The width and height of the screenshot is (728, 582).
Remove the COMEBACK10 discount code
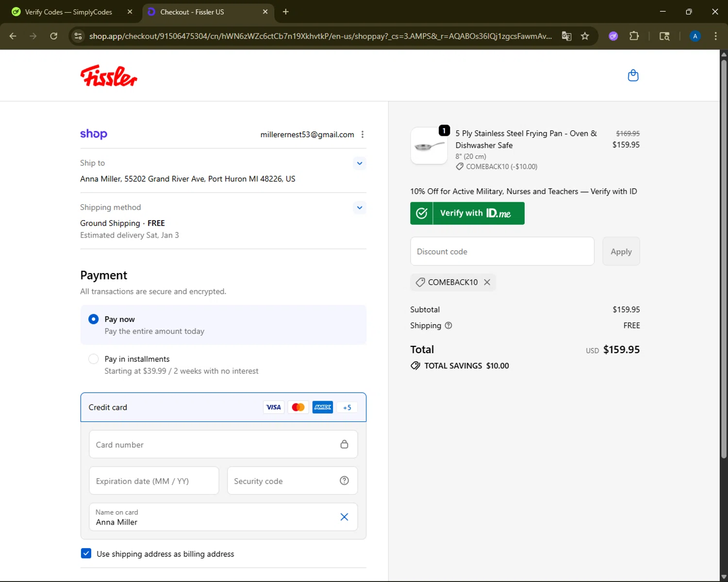click(487, 282)
